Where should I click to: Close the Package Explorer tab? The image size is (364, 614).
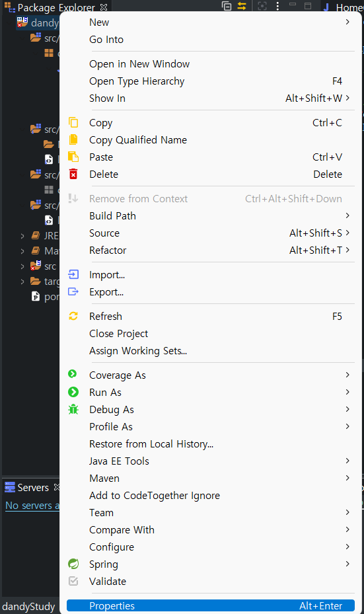point(104,7)
